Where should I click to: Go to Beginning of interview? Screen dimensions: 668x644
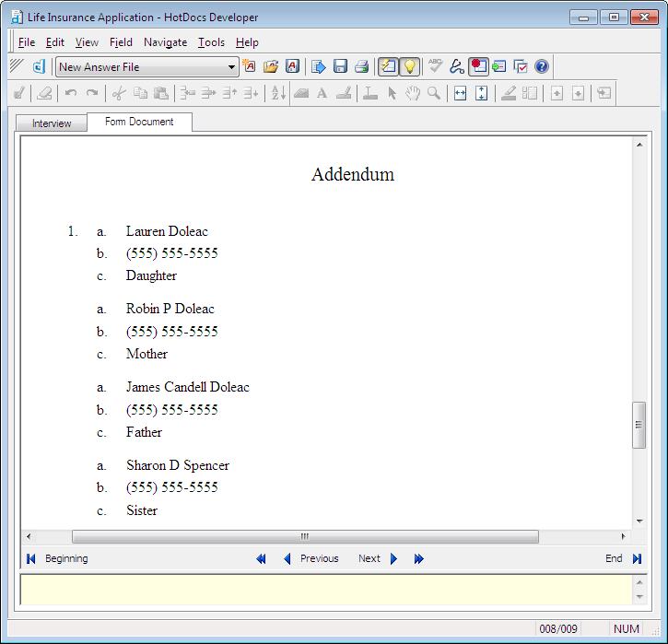tap(57, 558)
